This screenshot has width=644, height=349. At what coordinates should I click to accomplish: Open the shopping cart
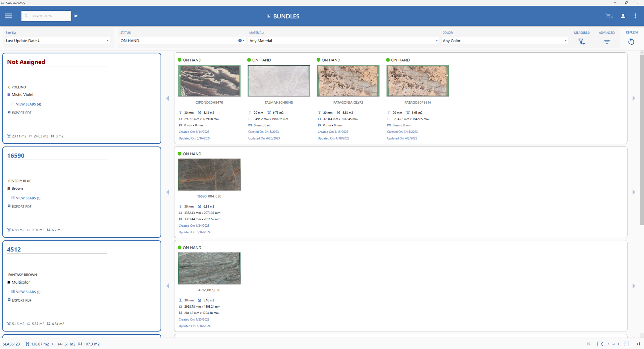608,16
